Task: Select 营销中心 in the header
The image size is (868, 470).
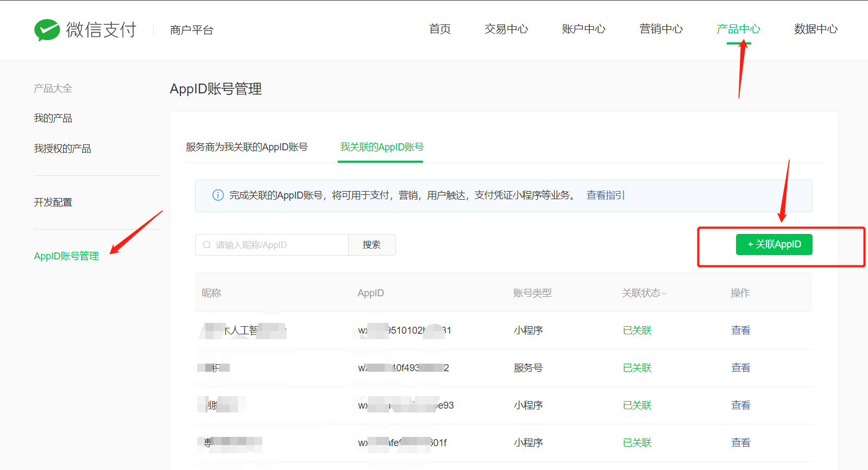Action: [x=661, y=29]
